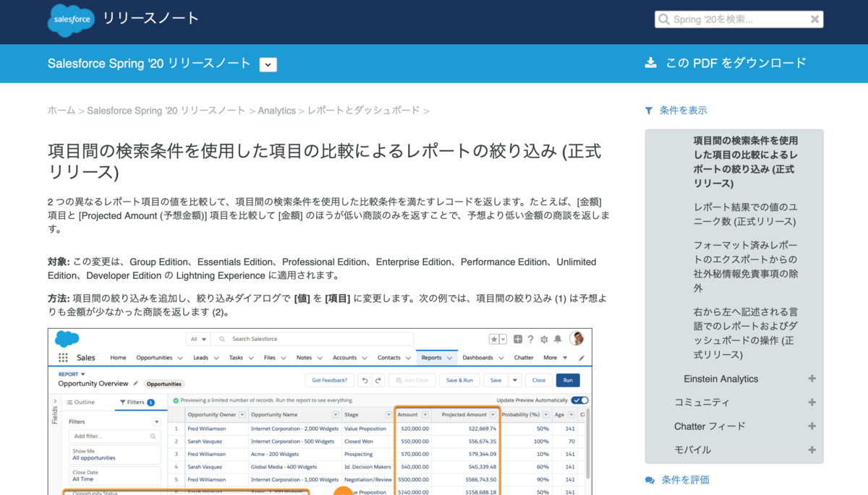The height and width of the screenshot is (495, 868).
Task: Click the magnifier icon in the search box
Action: pyautogui.click(x=663, y=20)
